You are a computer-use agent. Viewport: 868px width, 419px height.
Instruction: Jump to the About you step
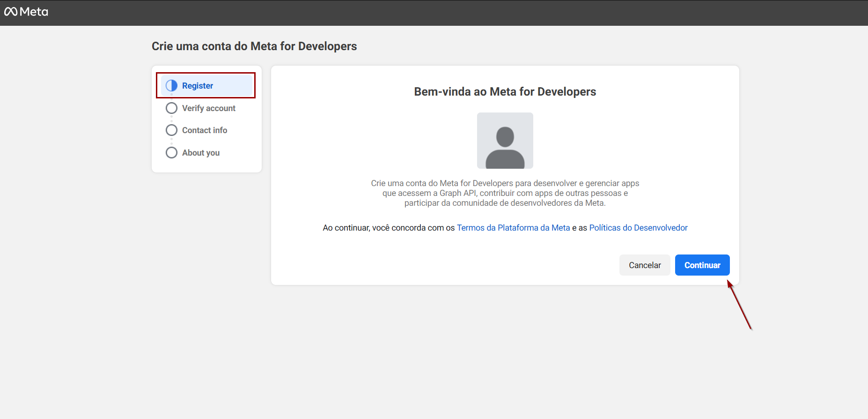click(201, 153)
